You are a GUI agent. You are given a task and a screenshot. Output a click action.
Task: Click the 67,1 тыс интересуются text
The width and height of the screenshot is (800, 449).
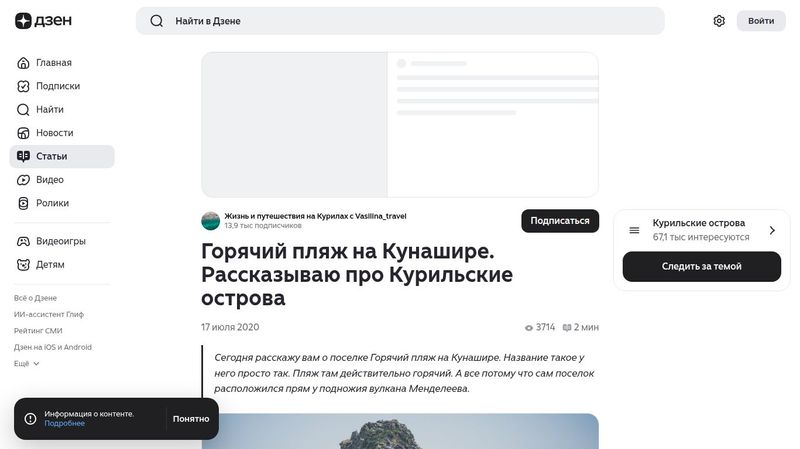(701, 237)
